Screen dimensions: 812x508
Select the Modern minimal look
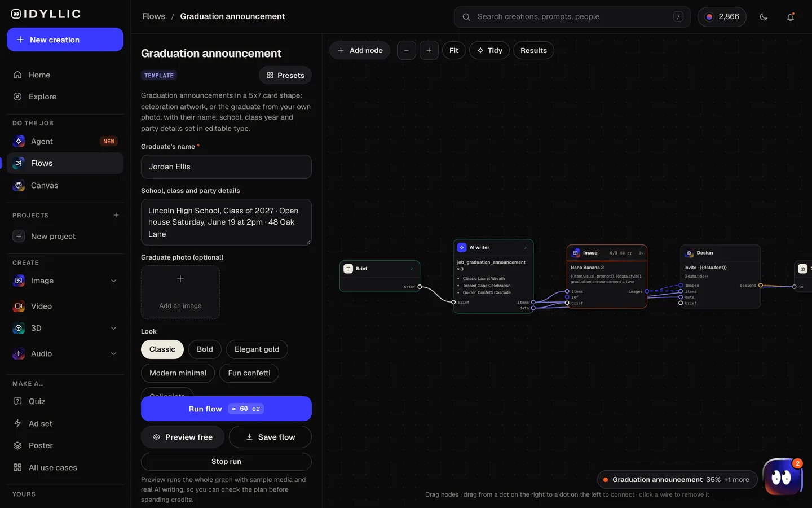click(178, 373)
